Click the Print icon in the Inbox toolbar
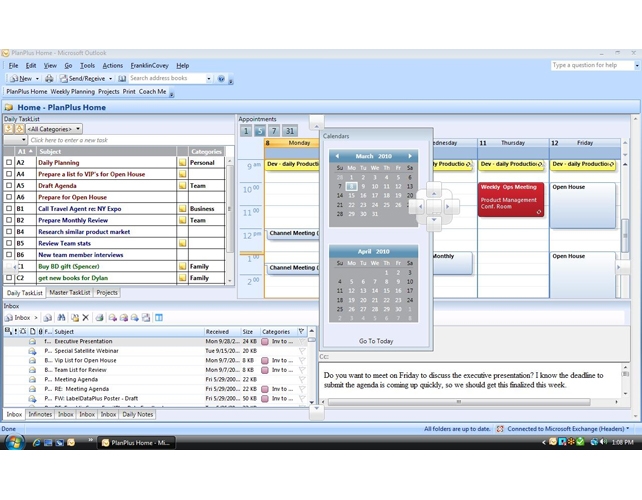The width and height of the screenshot is (642, 500). [x=99, y=317]
